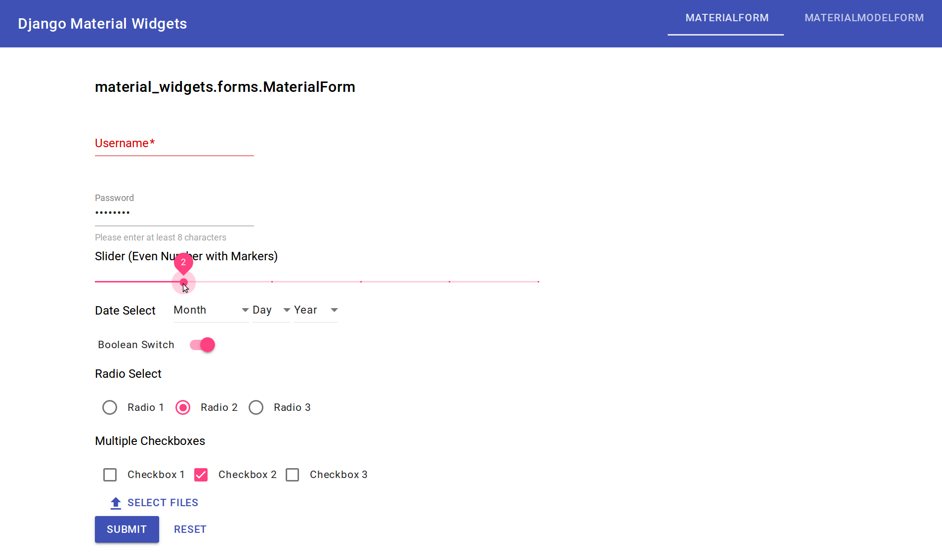942x560 pixels.
Task: Select the Radio 2 option
Action: pyautogui.click(x=183, y=407)
